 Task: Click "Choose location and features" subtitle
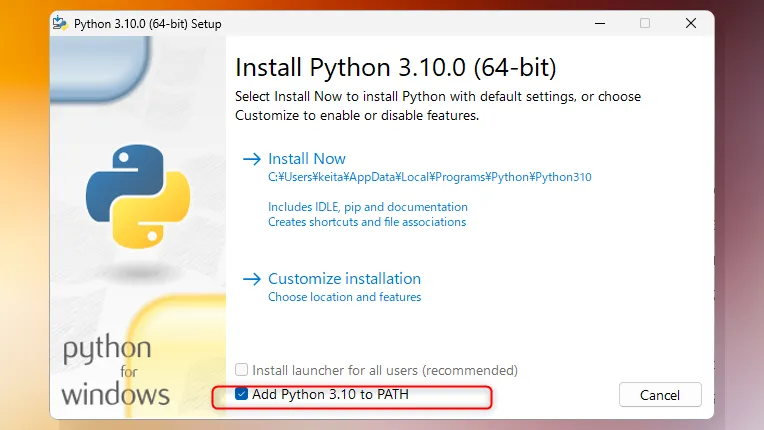tap(344, 297)
